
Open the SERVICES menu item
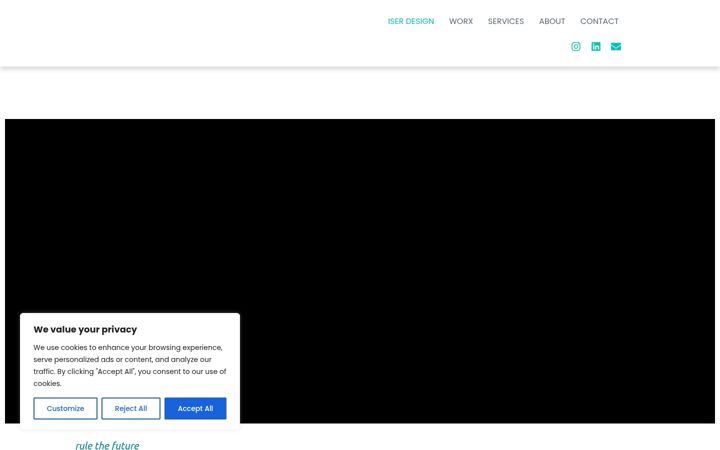click(506, 21)
